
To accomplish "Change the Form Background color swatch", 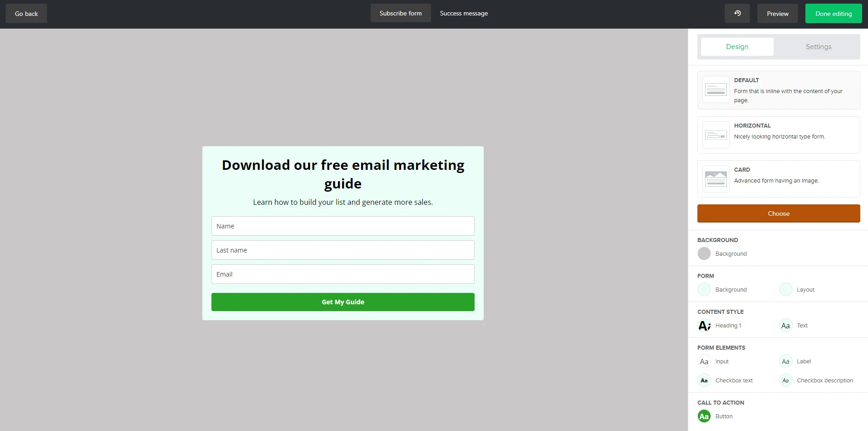I will [x=704, y=289].
